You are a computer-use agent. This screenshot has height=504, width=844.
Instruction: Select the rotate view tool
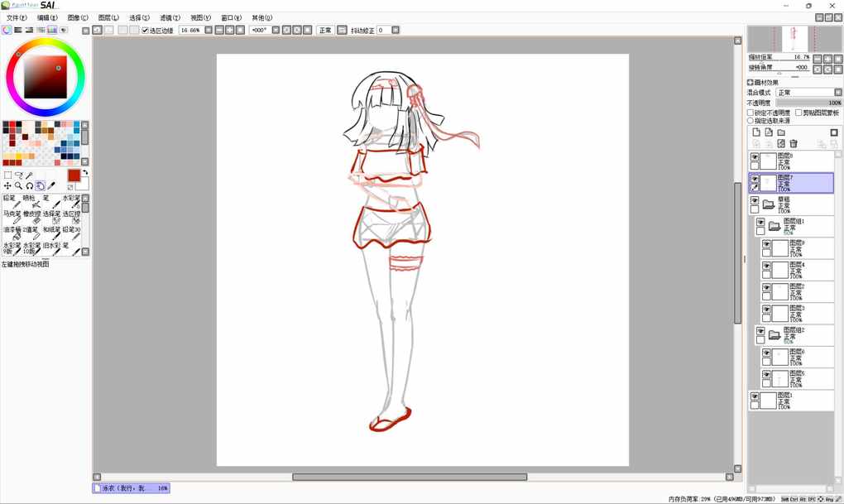(x=30, y=185)
